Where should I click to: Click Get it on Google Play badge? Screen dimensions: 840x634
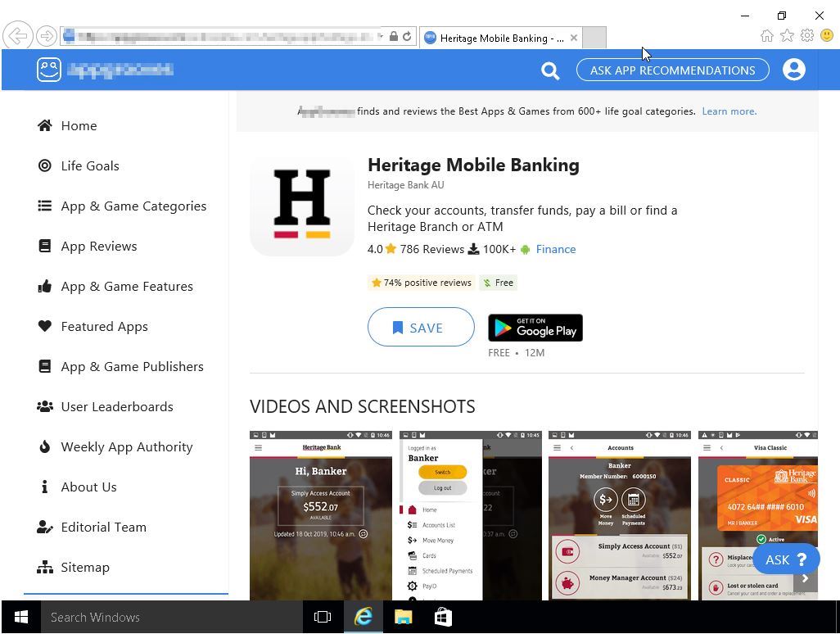[535, 328]
